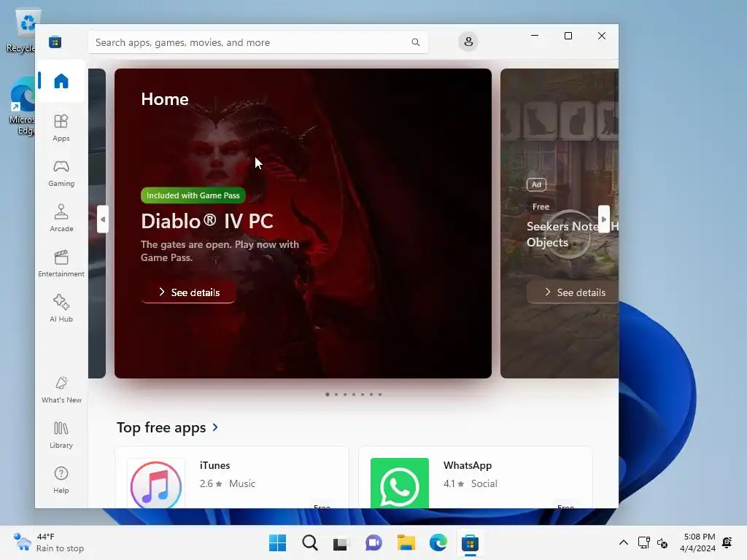Expand Top free apps with chevron
Screen dimensions: 747x560
coord(215,427)
